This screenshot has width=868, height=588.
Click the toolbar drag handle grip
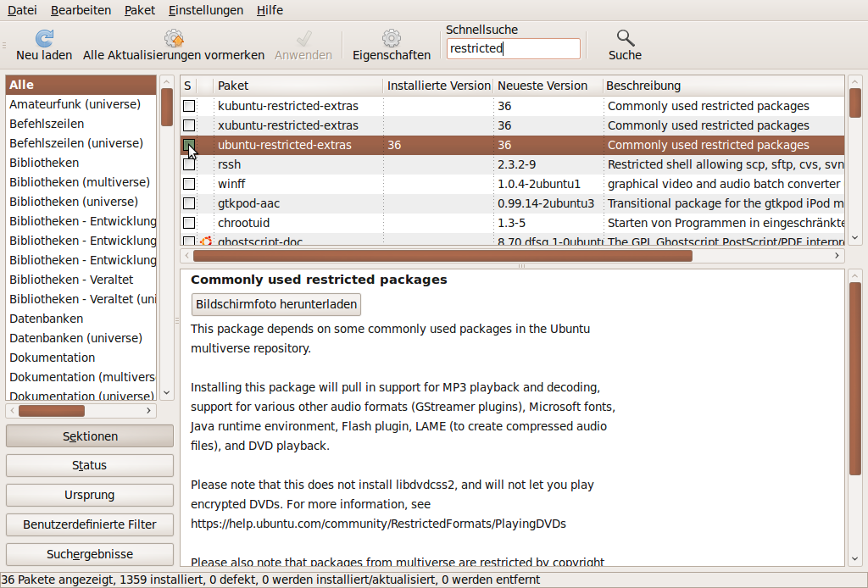(4, 46)
